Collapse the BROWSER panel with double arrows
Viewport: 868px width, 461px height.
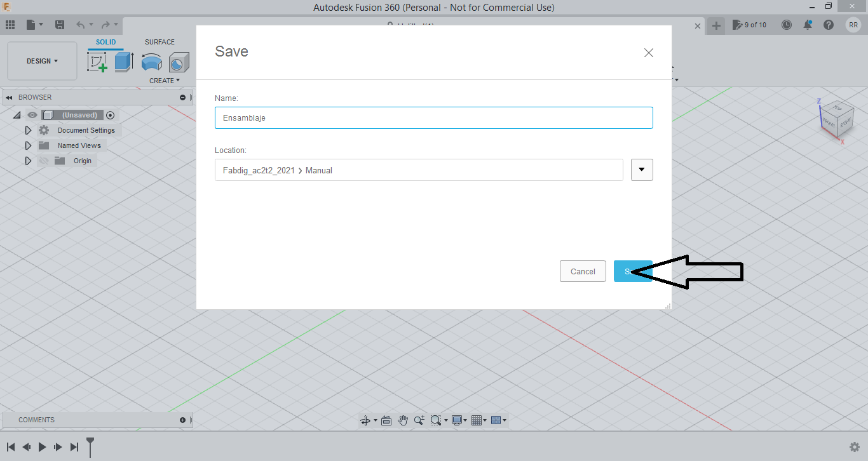(10, 97)
